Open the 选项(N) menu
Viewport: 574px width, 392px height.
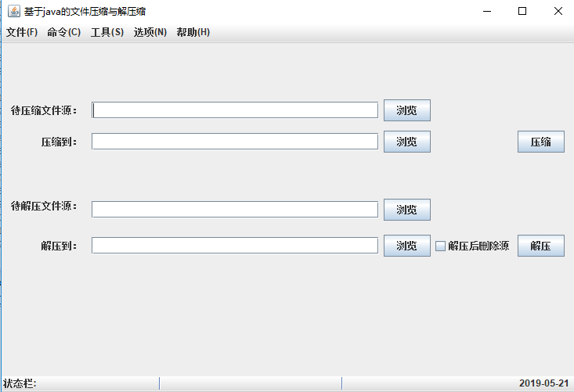[150, 32]
